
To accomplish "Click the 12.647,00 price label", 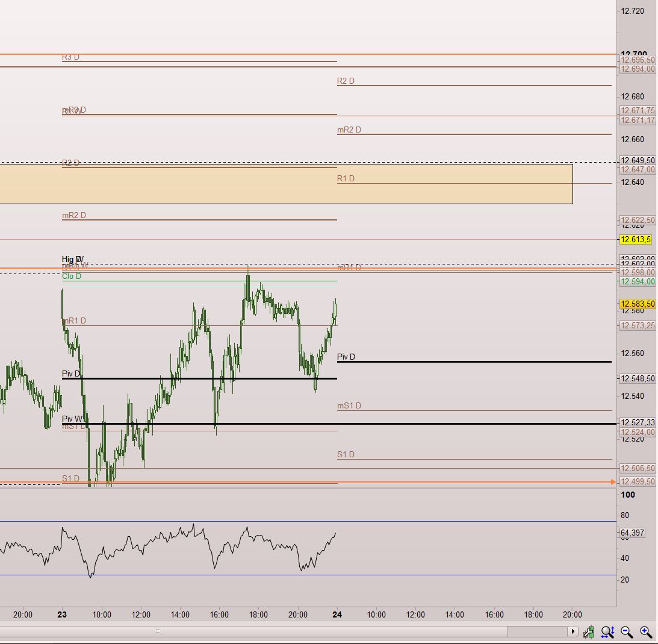I will coord(638,170).
